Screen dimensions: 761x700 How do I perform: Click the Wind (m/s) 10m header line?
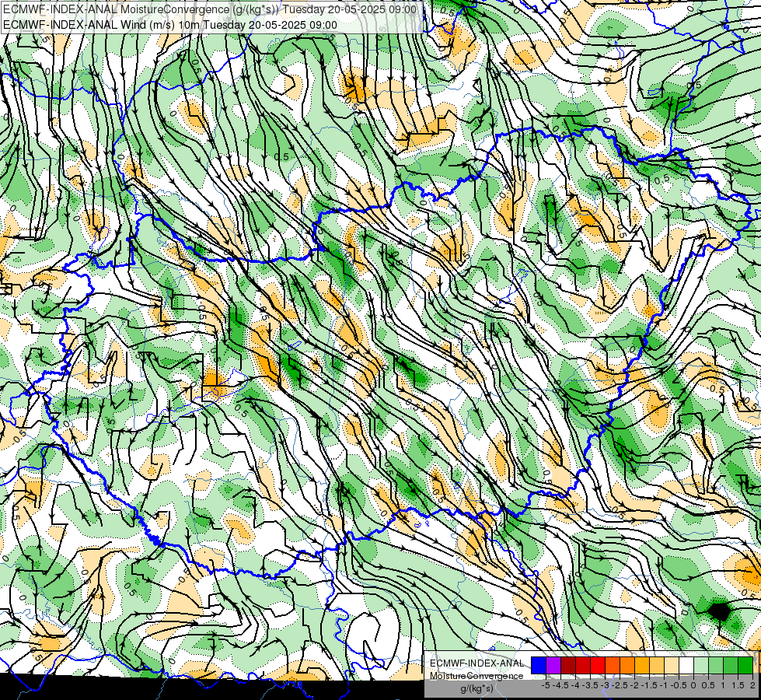tap(170, 25)
